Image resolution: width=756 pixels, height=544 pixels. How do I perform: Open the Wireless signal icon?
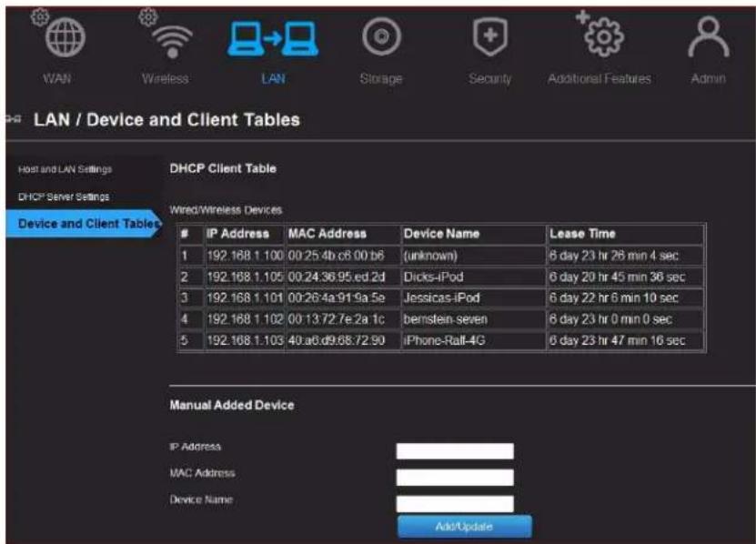coord(172,41)
